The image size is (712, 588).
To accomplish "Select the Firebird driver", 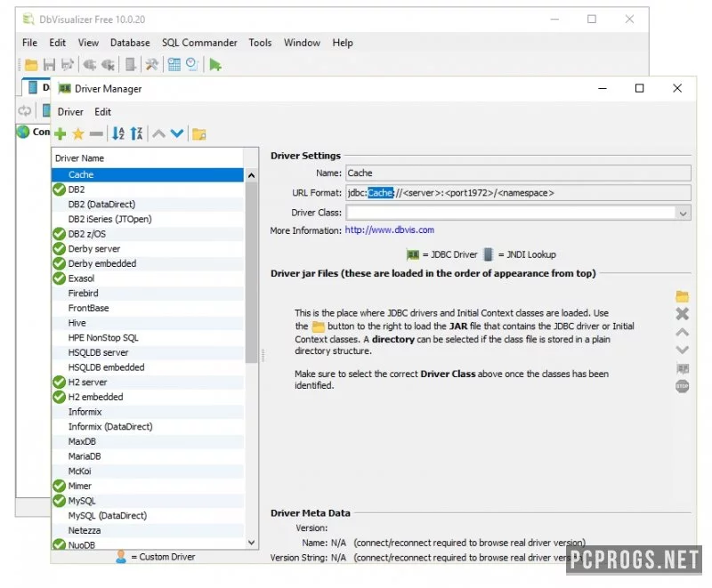I will [x=148, y=293].
